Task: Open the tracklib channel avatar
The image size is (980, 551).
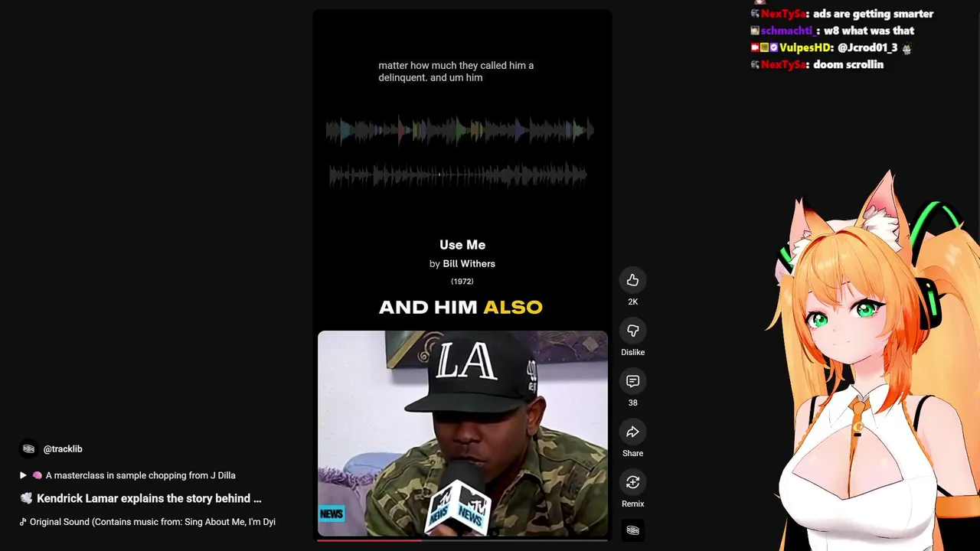Action: 28,449
